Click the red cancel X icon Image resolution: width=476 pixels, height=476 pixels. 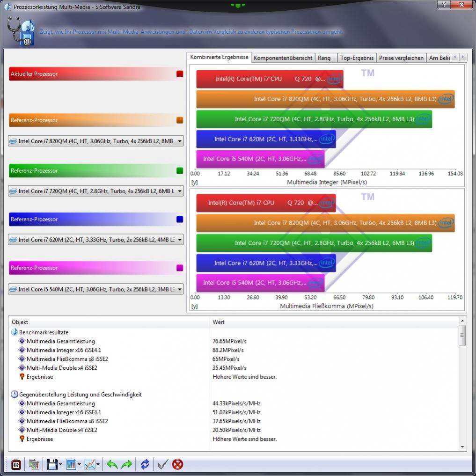177,464
